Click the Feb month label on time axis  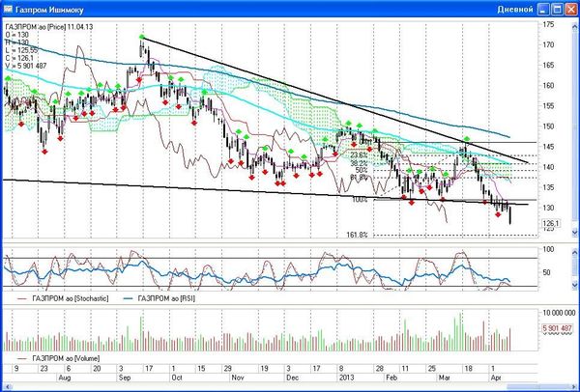coord(391,378)
